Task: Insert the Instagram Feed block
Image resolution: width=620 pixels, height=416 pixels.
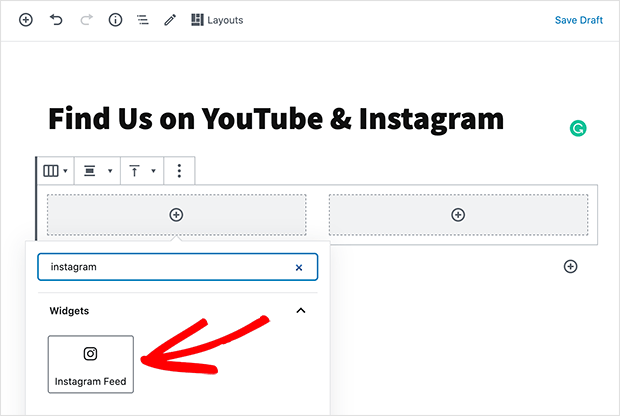Action: tap(91, 364)
